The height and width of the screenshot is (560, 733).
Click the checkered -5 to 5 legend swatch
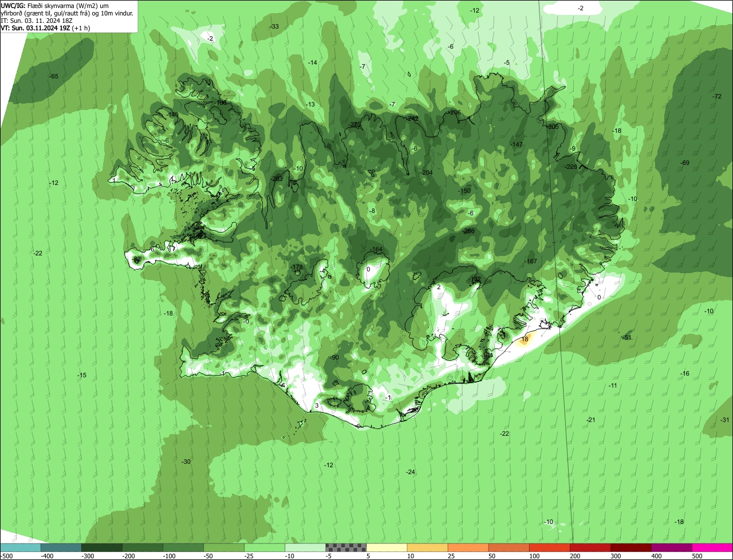point(345,547)
